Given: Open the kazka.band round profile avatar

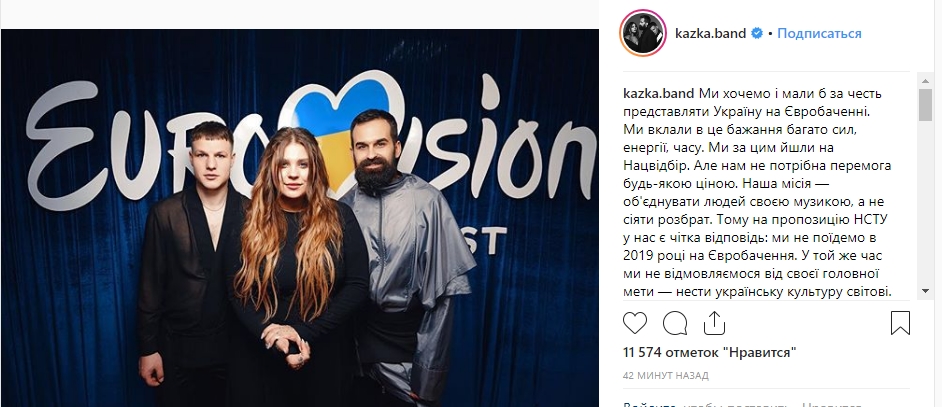Looking at the screenshot, I should (x=643, y=33).
